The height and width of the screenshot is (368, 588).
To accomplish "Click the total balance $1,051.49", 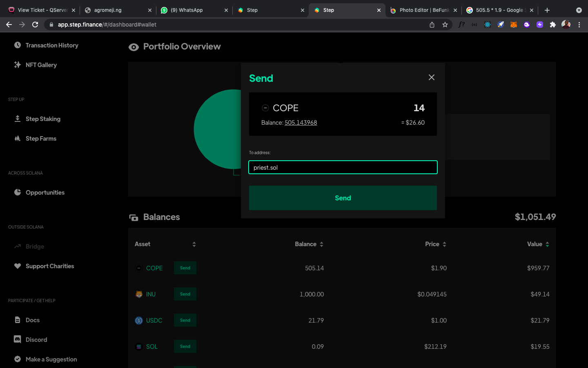I will click(x=535, y=217).
